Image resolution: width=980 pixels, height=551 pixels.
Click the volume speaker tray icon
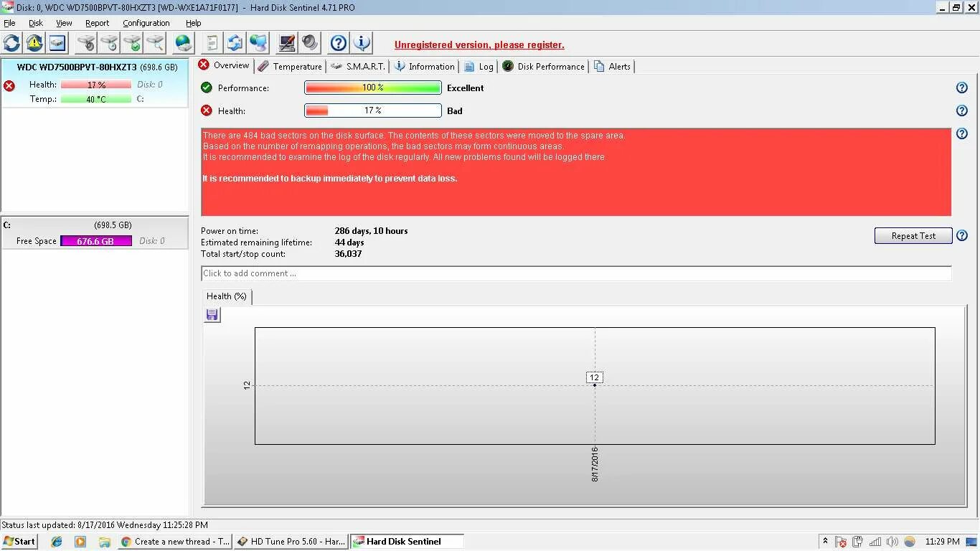click(892, 542)
